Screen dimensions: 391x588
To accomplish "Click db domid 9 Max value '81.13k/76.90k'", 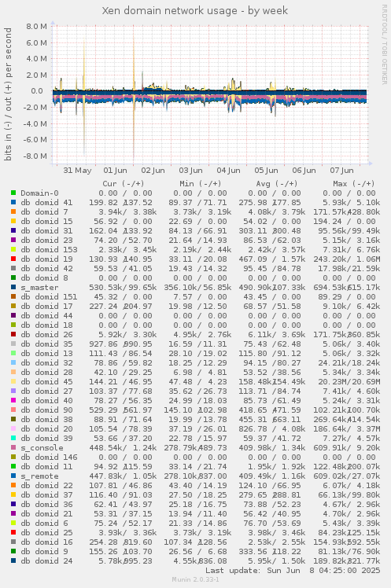I will click(349, 552).
